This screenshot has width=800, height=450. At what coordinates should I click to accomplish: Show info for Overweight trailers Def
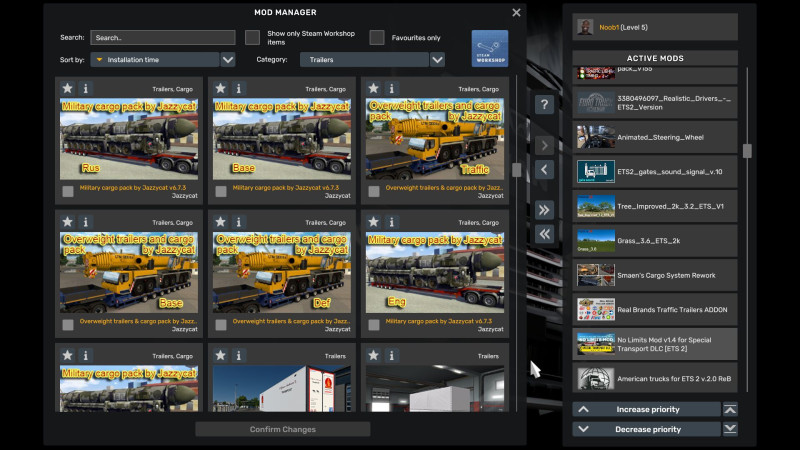pyautogui.click(x=239, y=222)
